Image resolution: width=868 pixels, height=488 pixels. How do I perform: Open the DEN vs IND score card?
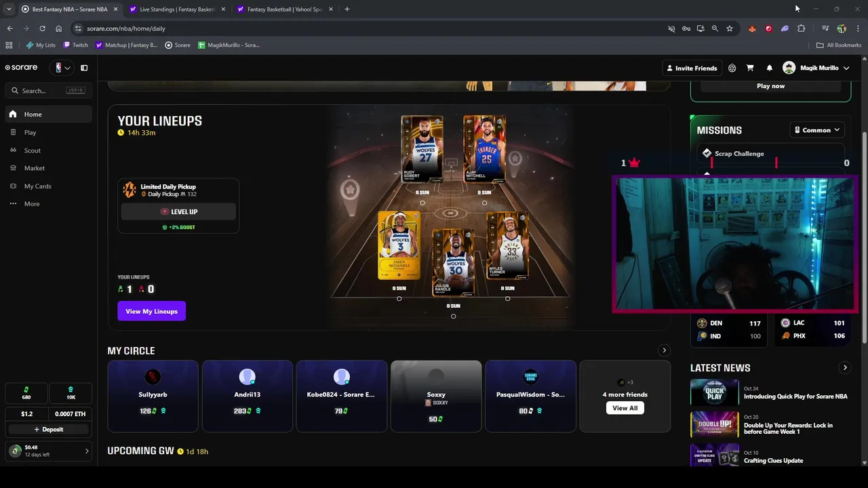728,329
